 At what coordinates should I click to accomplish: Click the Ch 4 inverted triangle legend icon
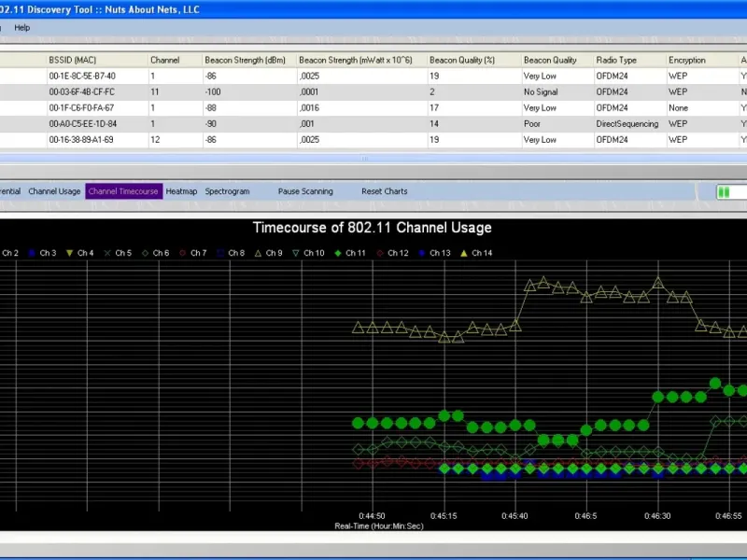point(69,253)
